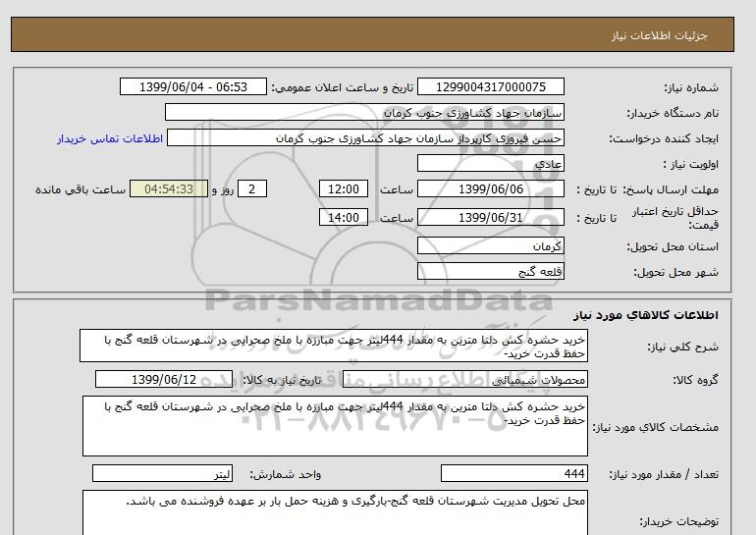Select the request creator name field
Screen dimensions: 756x535
(x=367, y=138)
